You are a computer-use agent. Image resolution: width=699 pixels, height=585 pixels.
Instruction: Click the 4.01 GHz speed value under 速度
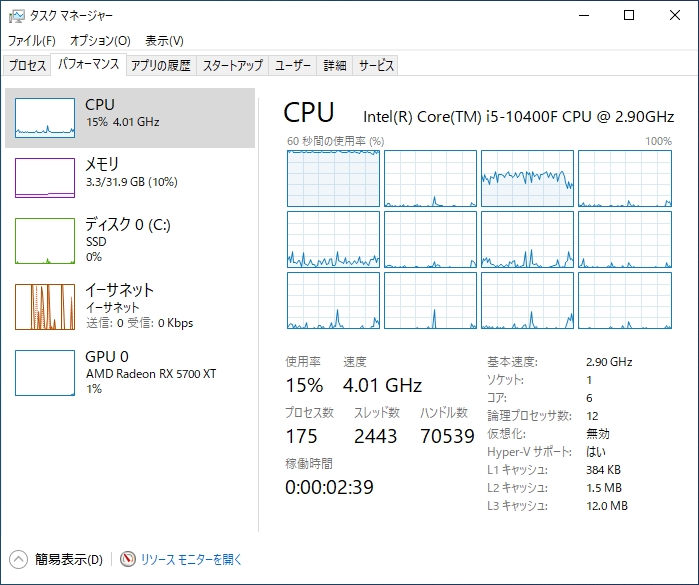pos(382,385)
